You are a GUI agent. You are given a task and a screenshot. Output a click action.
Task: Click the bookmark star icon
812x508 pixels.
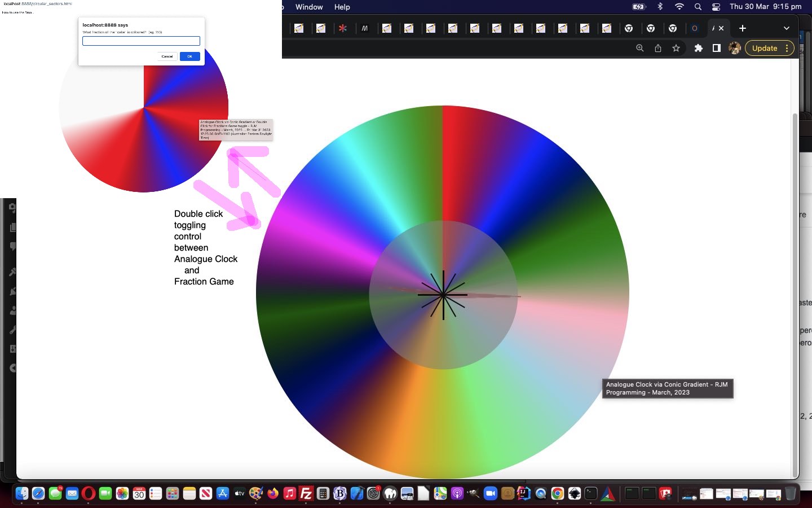[x=676, y=49]
